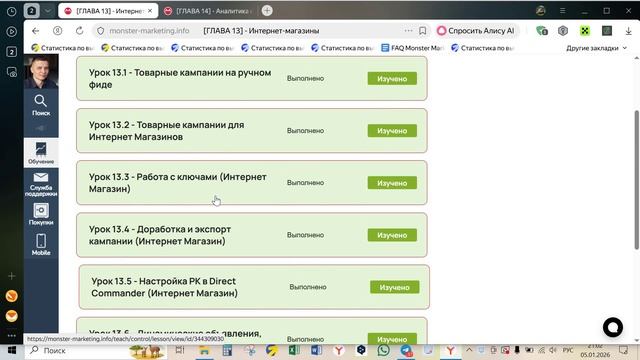Open the FAQ Monster Mar bookmark
The image size is (640, 360).
413,48
